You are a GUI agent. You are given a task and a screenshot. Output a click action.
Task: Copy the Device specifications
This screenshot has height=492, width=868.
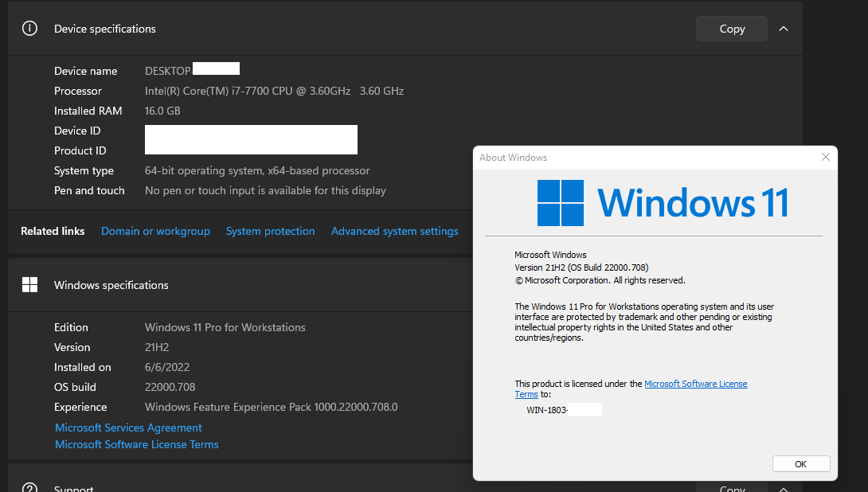point(731,29)
